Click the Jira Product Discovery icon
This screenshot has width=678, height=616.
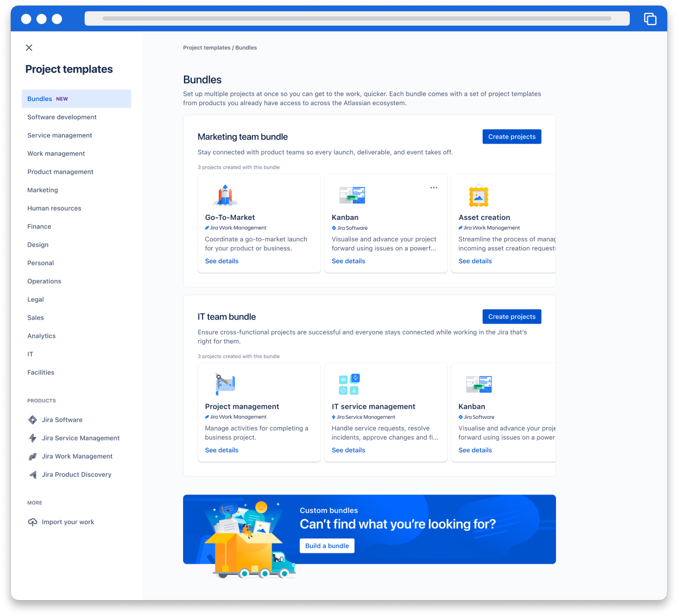click(x=33, y=474)
